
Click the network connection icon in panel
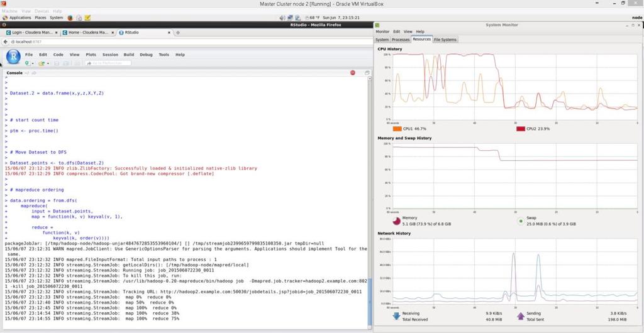tap(291, 18)
